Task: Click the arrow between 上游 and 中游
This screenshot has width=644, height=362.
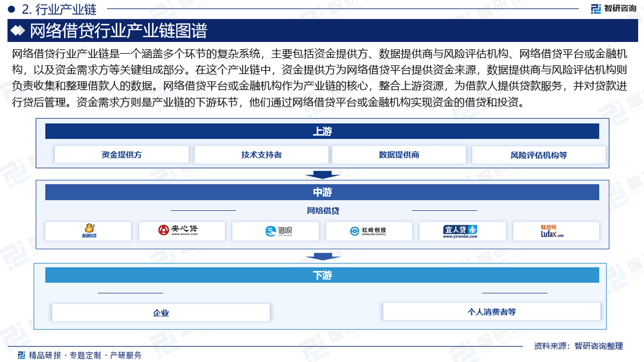Action: (322, 174)
